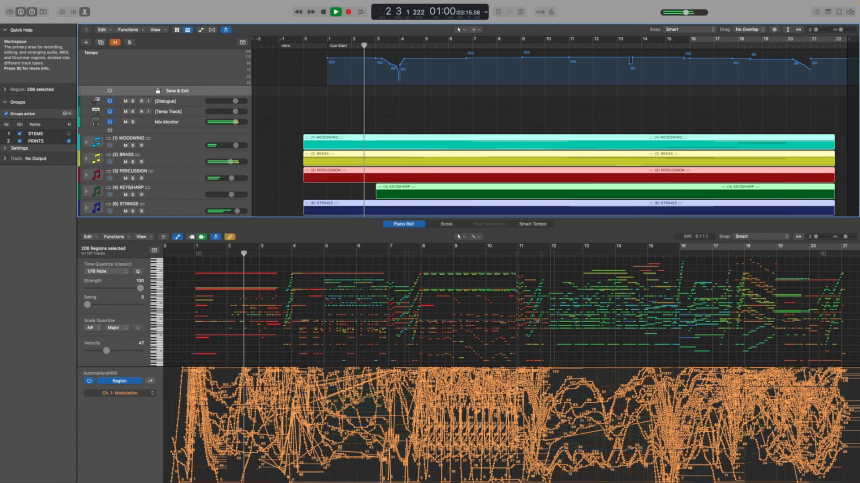Toggle the Groups active checkbox
The width and height of the screenshot is (860, 483).
point(8,113)
